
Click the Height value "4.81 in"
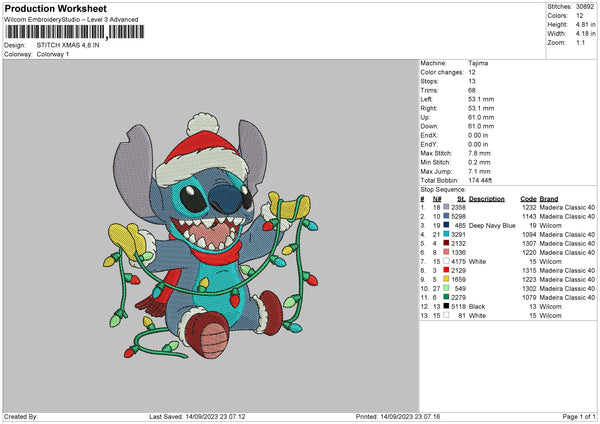click(585, 24)
